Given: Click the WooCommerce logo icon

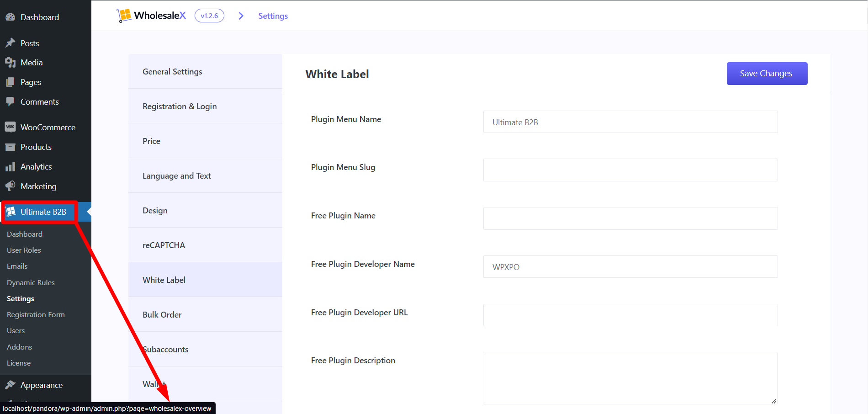Looking at the screenshot, I should [x=11, y=127].
